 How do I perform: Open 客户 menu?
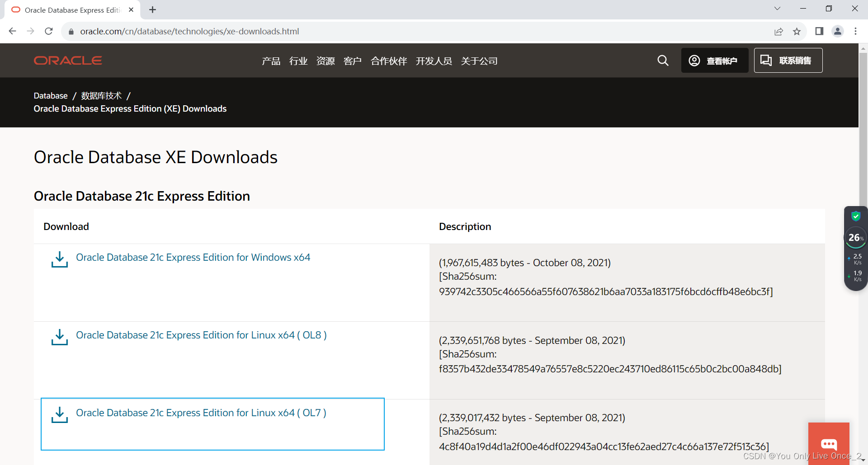353,61
